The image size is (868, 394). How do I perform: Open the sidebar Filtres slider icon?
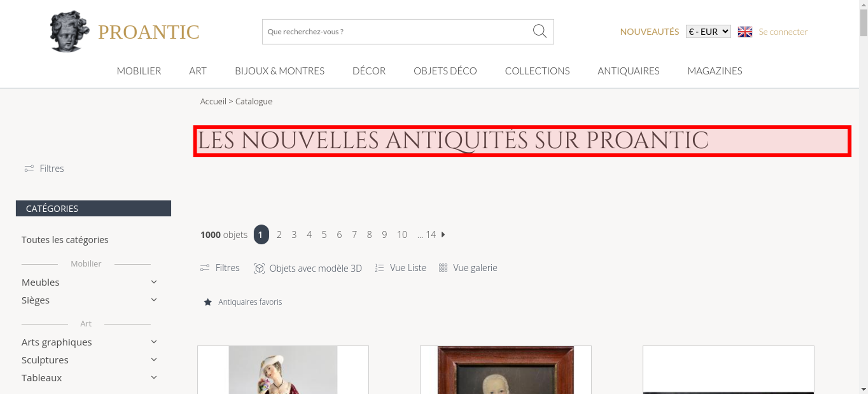(x=29, y=168)
